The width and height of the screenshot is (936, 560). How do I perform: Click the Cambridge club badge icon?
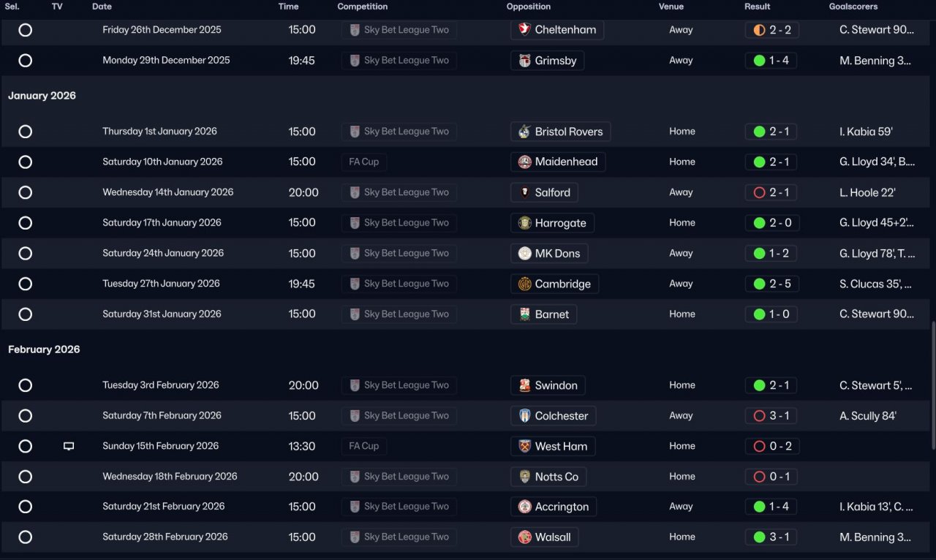524,284
